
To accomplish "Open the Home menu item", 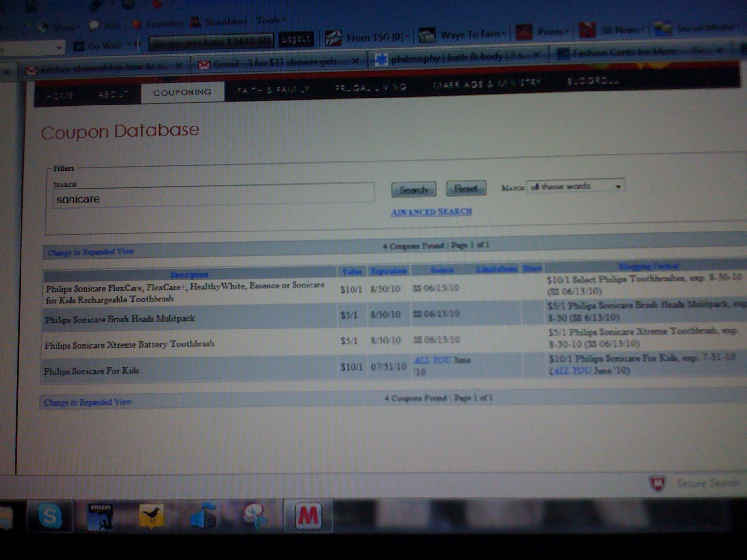I will 60,96.
